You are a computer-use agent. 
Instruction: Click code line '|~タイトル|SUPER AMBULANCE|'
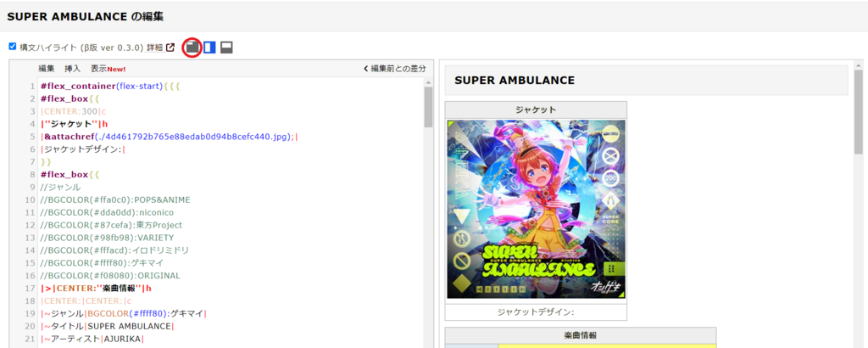(x=107, y=326)
